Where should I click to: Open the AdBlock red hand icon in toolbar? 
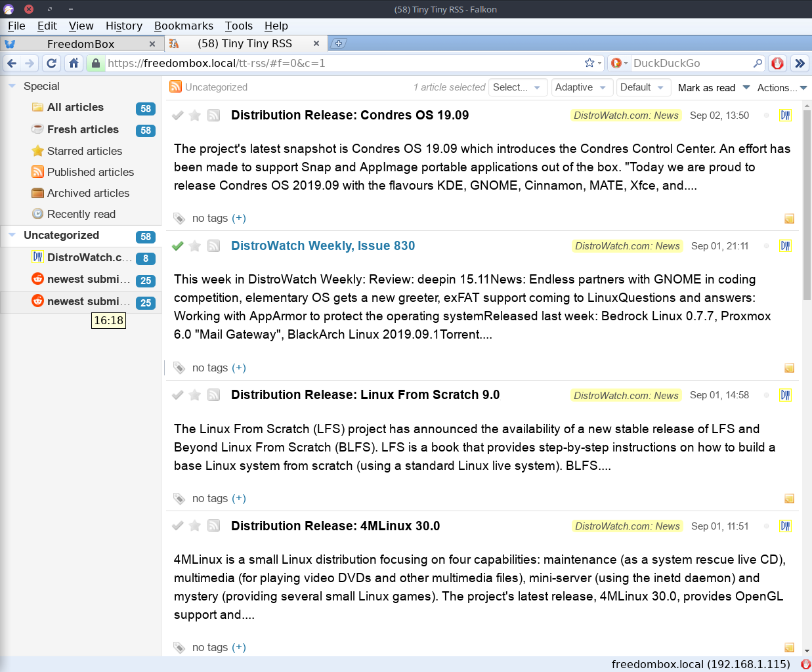coord(778,64)
